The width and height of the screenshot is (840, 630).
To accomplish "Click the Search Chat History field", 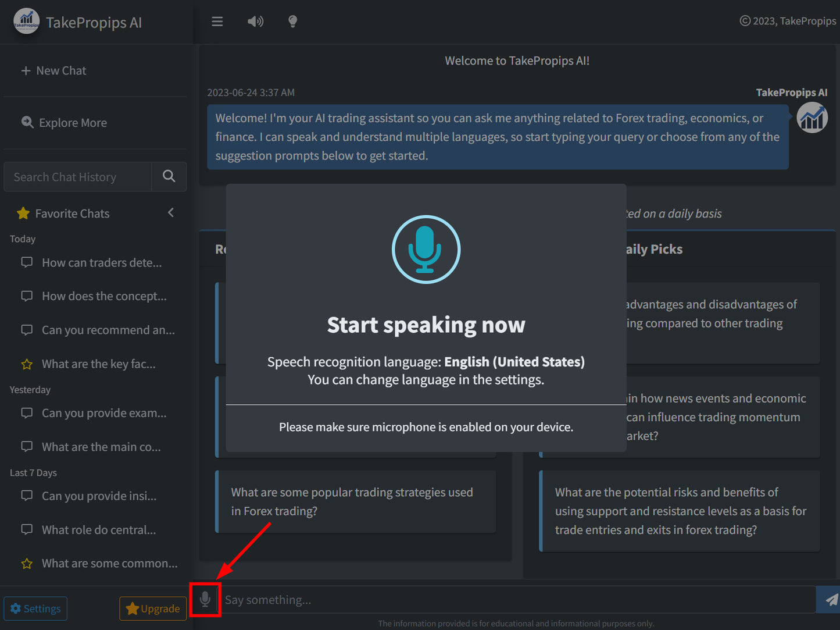I will point(78,177).
